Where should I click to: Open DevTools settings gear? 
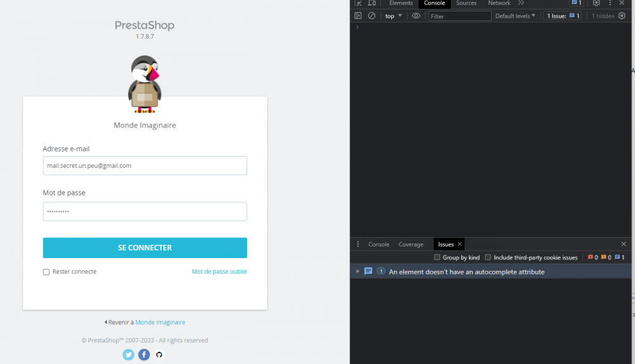tap(596, 3)
